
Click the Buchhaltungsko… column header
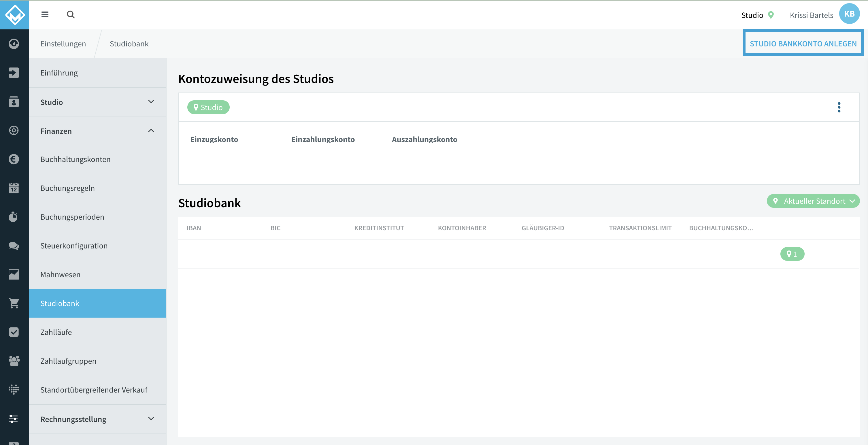pos(721,228)
